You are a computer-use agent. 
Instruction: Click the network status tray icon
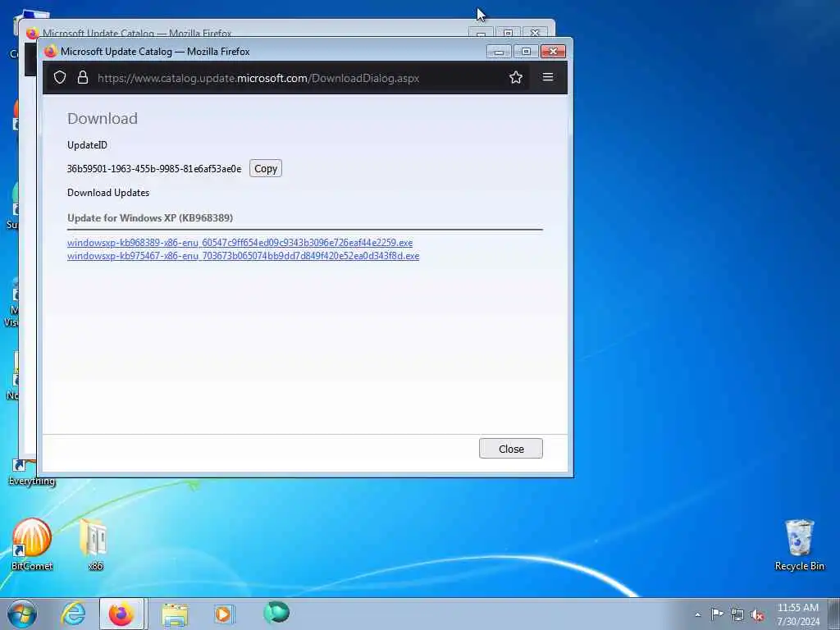(x=737, y=615)
